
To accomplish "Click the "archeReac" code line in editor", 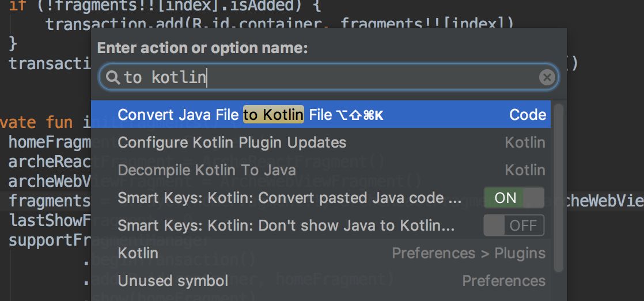I will tap(50, 162).
